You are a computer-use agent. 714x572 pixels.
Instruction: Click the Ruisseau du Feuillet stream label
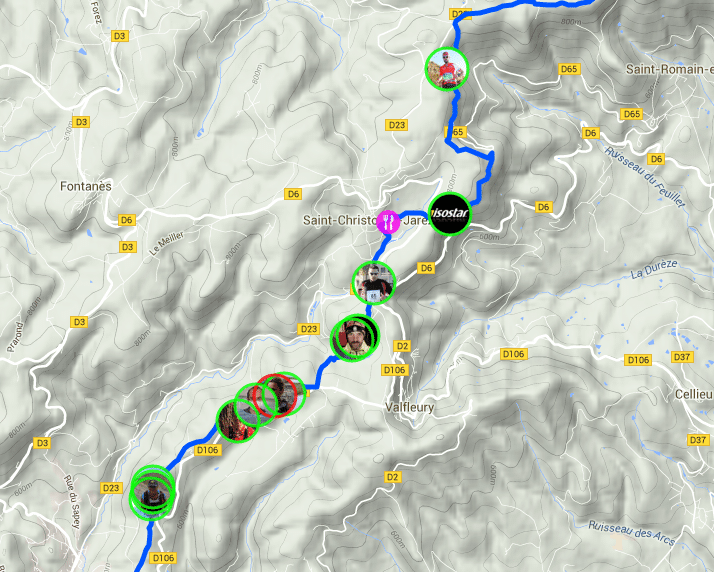click(x=644, y=177)
